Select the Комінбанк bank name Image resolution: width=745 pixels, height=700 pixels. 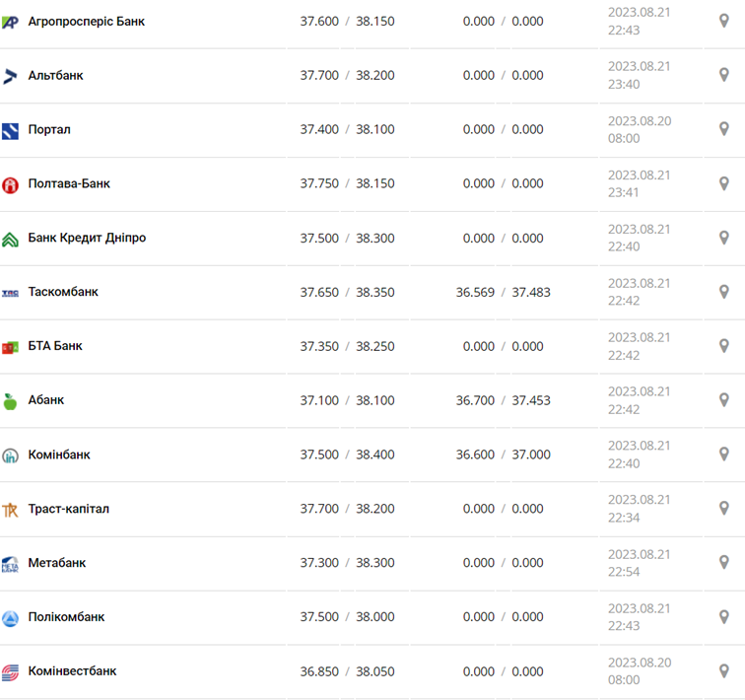pyautogui.click(x=59, y=455)
